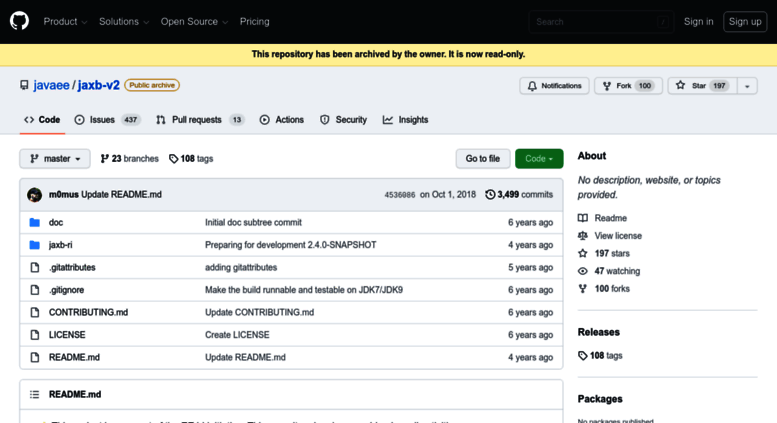Open the Security tab
This screenshot has width=777, height=423.
click(343, 120)
